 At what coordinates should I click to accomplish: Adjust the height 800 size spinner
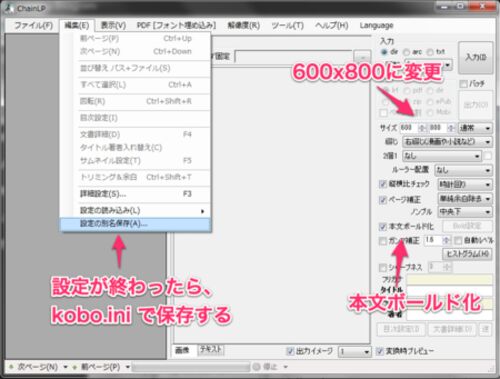coord(451,128)
